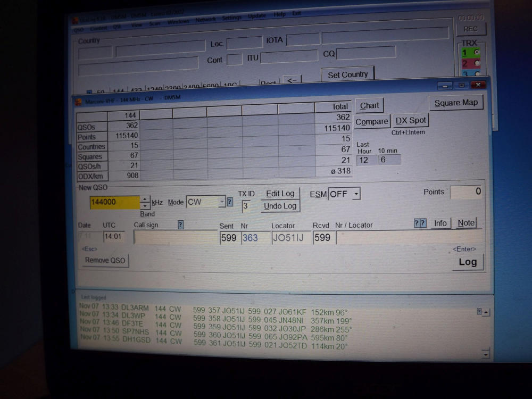Click the help icon in Last logged panel
This screenshot has width=532, height=399.
[480, 312]
